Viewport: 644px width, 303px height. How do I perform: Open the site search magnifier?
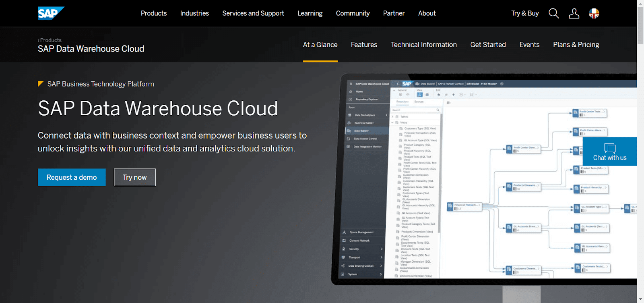[x=554, y=13]
